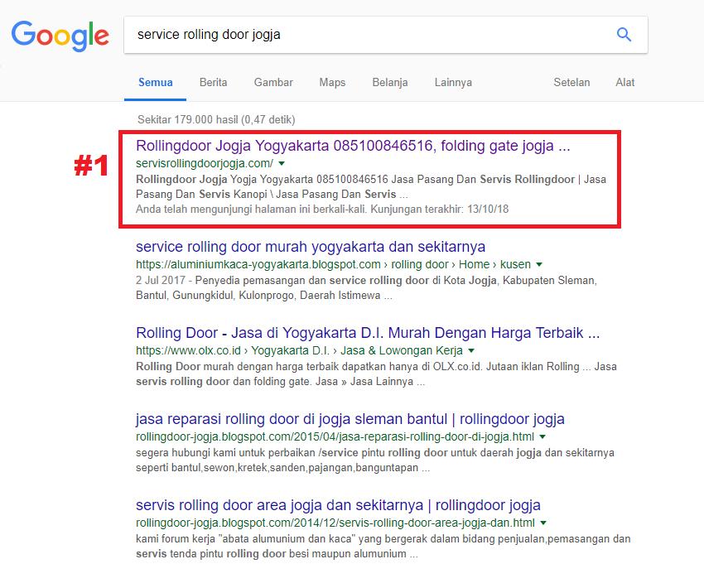704x588 pixels.
Task: Click the search box with 'service rolling door jogja'
Action: [x=386, y=35]
